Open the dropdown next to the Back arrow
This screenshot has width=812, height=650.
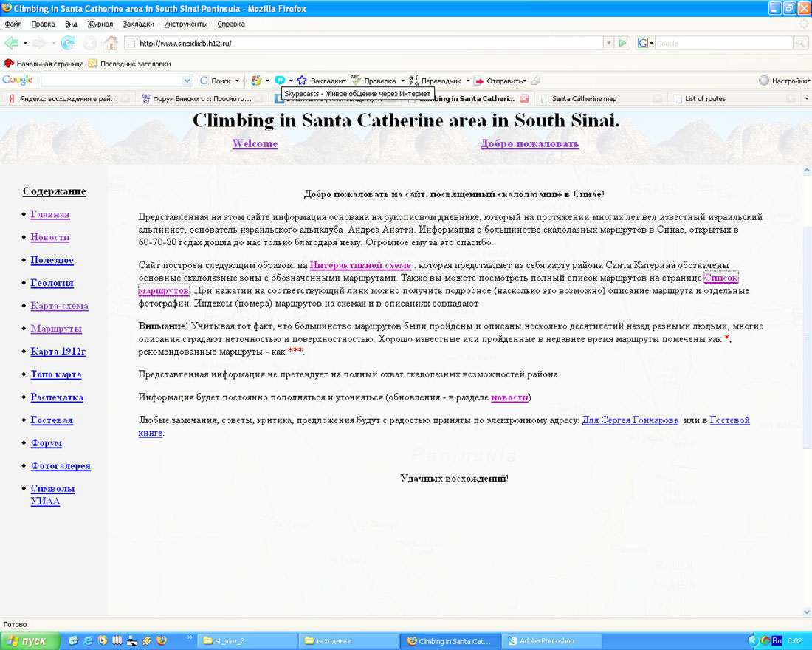[x=25, y=43]
